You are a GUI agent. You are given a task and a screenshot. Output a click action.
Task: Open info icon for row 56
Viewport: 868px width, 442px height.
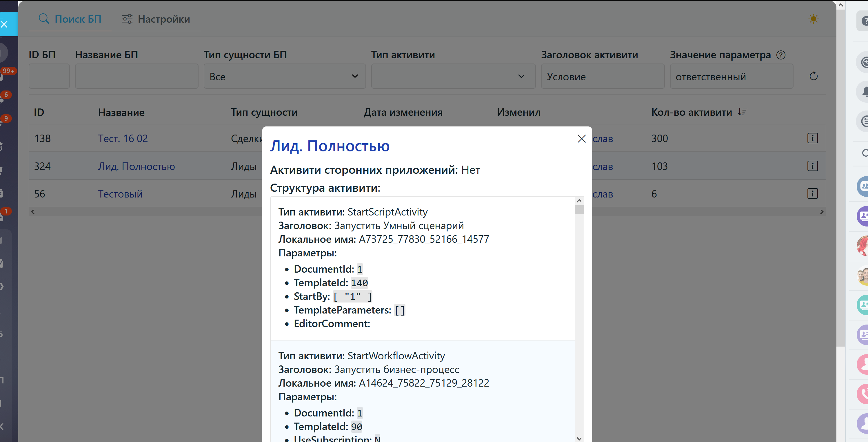click(812, 193)
